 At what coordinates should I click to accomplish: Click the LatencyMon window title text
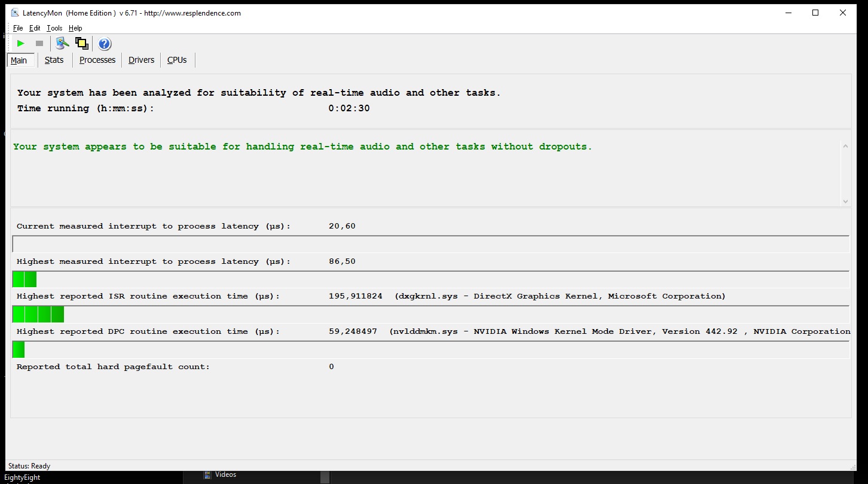pyautogui.click(x=132, y=13)
